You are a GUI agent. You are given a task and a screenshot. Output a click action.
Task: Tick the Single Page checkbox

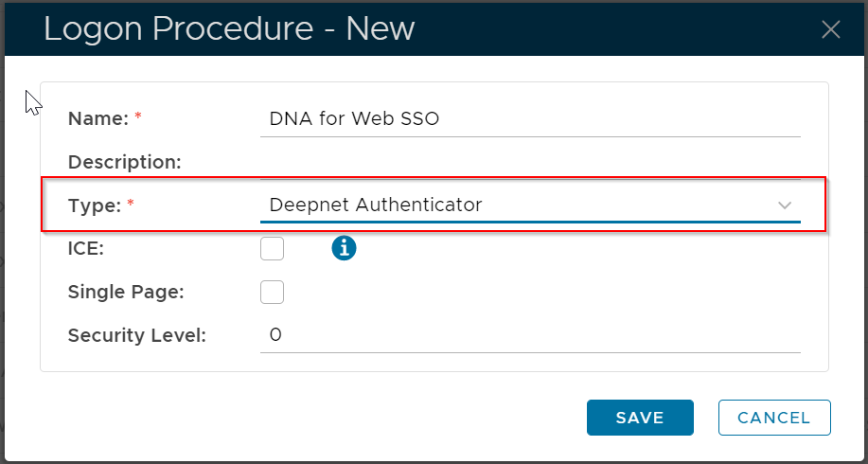[272, 292]
